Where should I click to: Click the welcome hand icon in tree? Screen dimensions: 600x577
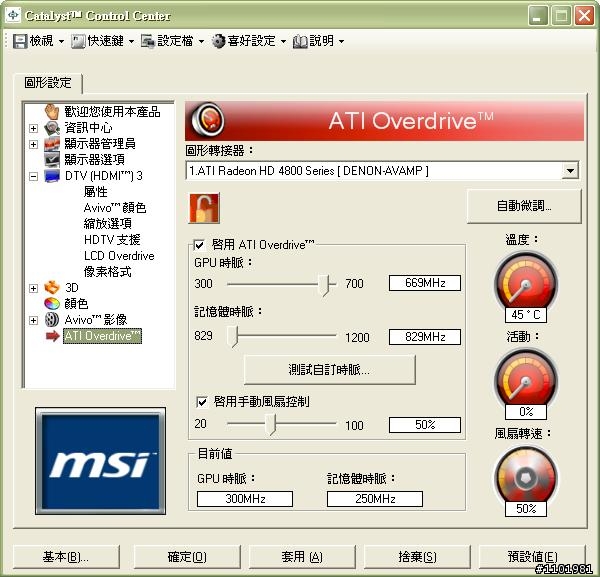52,111
